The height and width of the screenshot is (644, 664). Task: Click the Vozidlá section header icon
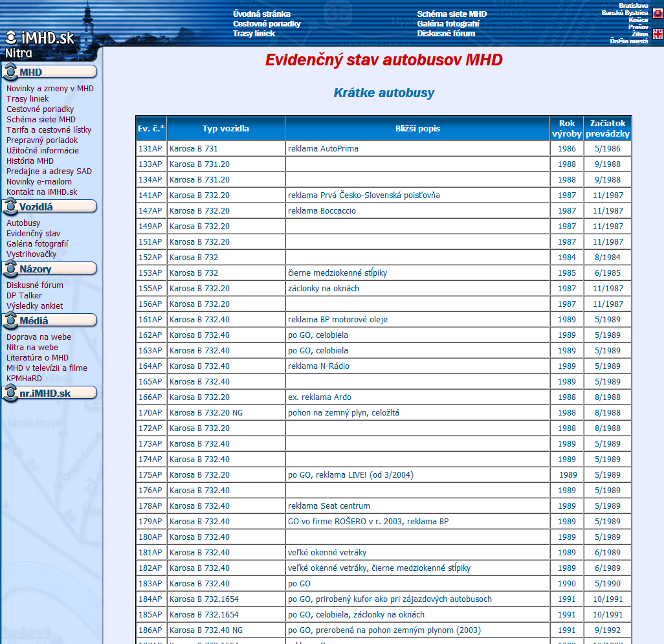[10, 206]
